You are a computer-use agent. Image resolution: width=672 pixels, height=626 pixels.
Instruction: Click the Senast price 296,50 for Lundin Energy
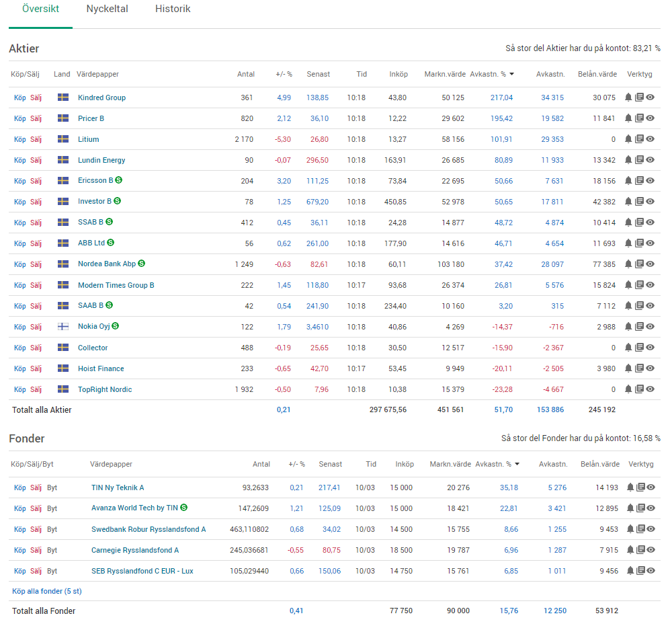click(x=317, y=160)
